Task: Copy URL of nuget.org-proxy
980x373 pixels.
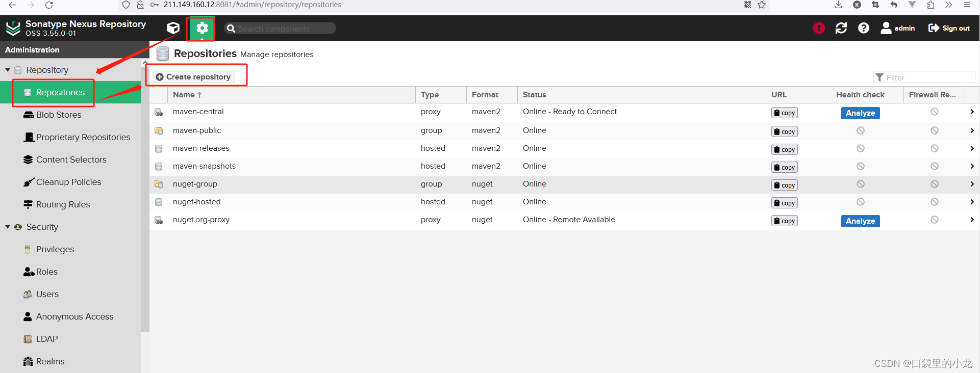Action: 784,221
